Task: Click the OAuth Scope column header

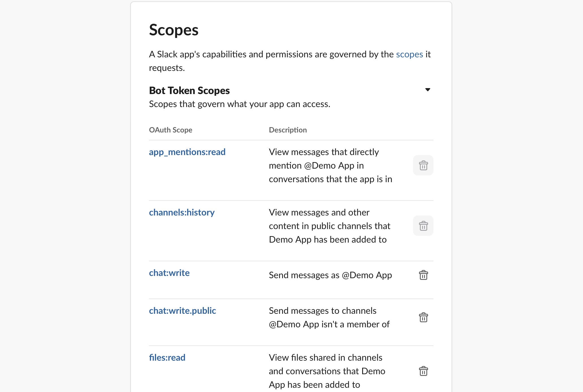Action: [x=170, y=130]
